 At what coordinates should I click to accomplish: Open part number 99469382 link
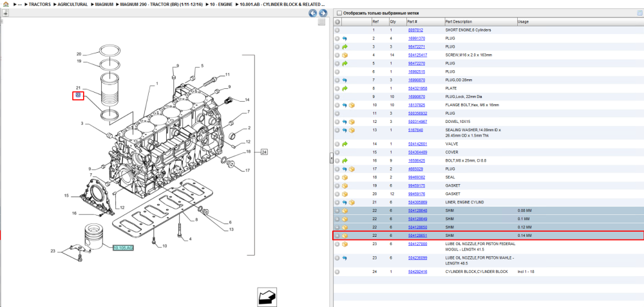click(x=417, y=177)
